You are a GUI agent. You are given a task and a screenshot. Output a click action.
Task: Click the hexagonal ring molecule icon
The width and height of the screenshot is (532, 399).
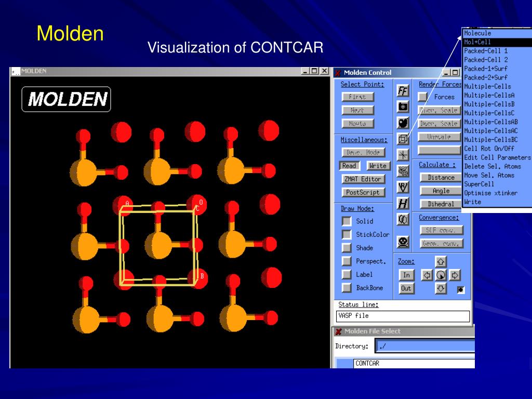click(403, 220)
